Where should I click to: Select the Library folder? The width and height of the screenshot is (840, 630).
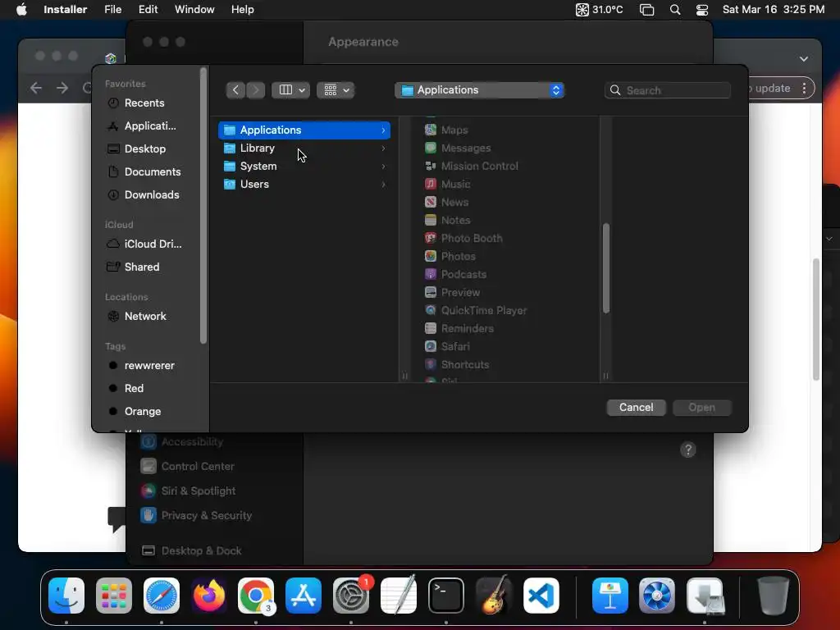[304, 148]
